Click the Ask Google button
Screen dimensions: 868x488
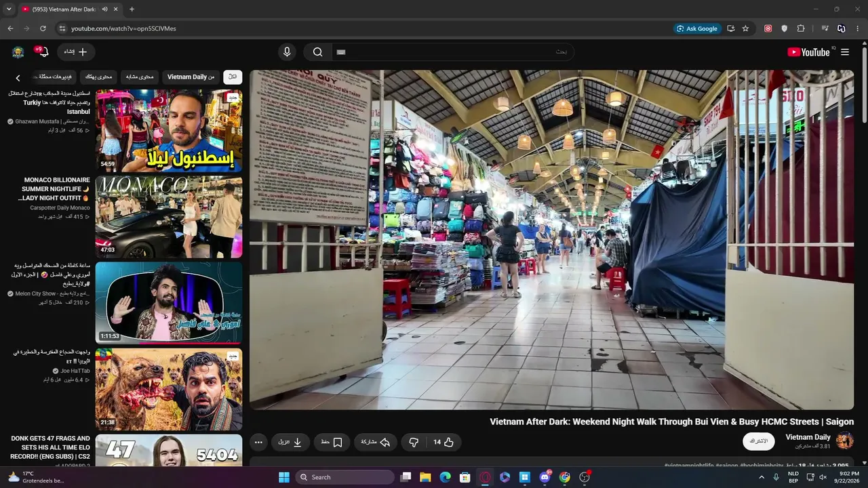(696, 28)
